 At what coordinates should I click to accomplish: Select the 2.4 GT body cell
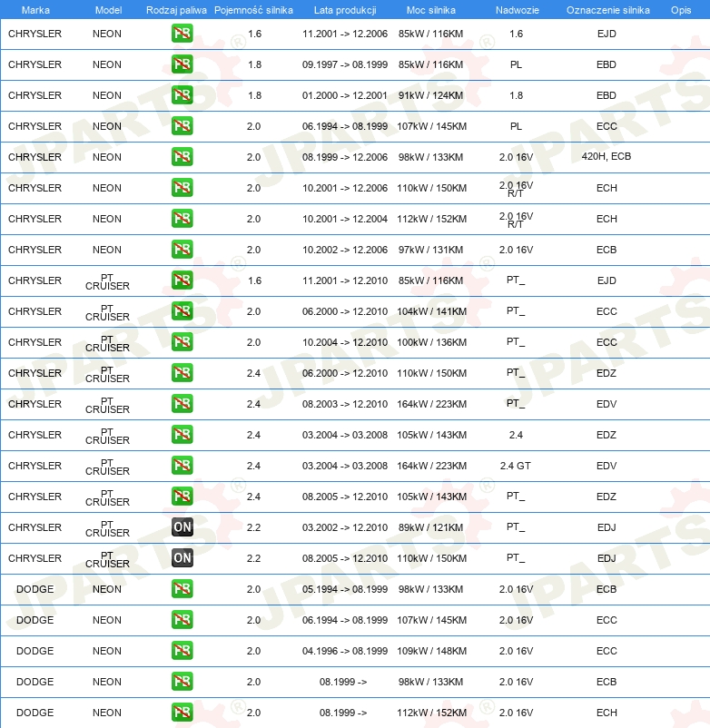(x=516, y=466)
